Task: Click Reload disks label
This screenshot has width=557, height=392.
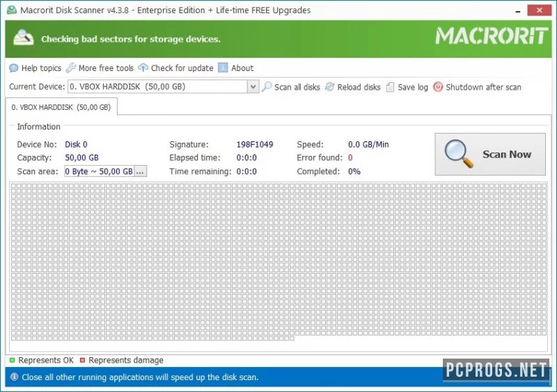Action: [359, 87]
